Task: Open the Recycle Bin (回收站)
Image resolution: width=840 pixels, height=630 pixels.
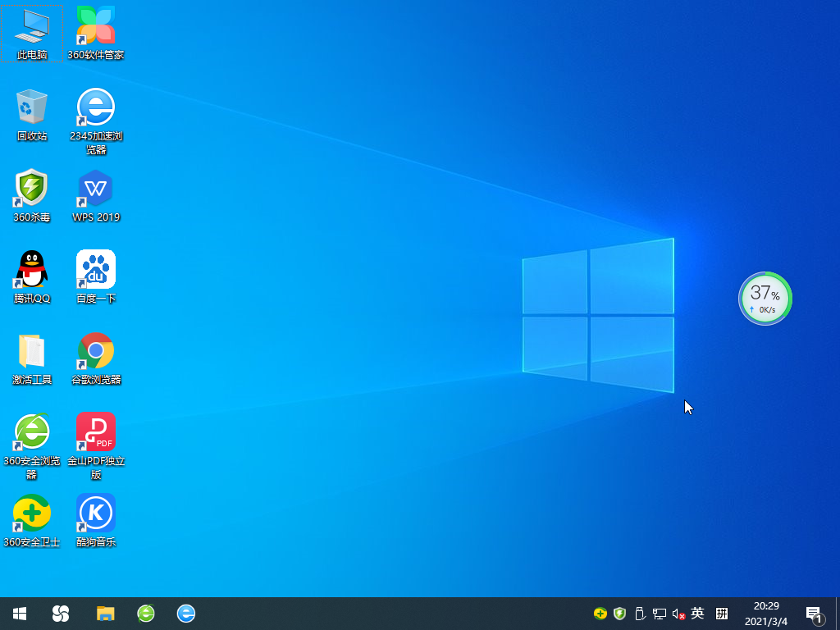Action: [30, 111]
